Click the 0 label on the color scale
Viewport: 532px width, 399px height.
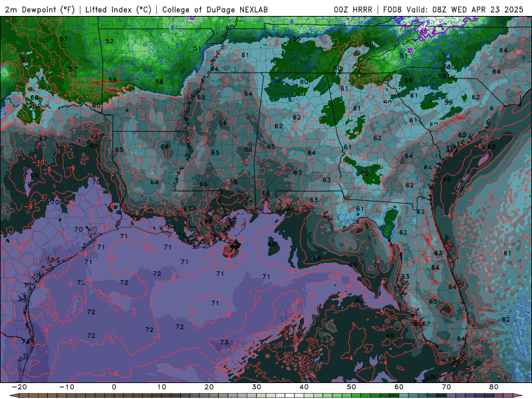coord(114,387)
